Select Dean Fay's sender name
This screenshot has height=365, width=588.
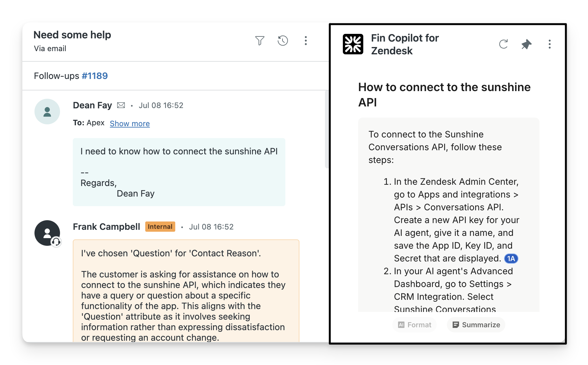click(x=92, y=105)
